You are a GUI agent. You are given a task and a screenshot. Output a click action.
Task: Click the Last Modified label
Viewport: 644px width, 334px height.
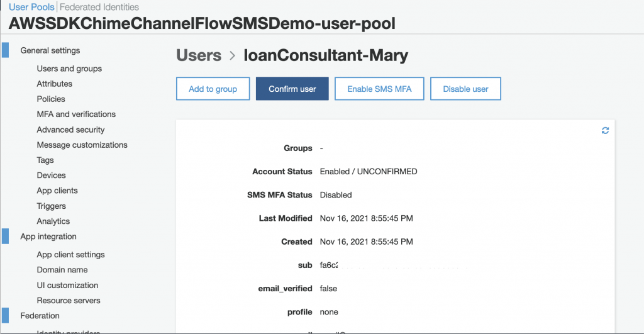[x=286, y=218]
